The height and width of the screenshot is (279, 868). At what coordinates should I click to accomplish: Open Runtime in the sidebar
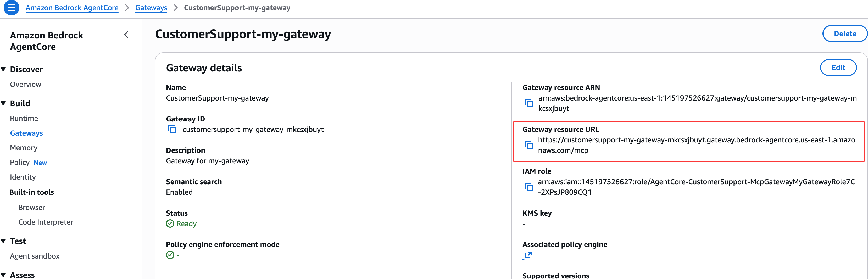pos(24,119)
